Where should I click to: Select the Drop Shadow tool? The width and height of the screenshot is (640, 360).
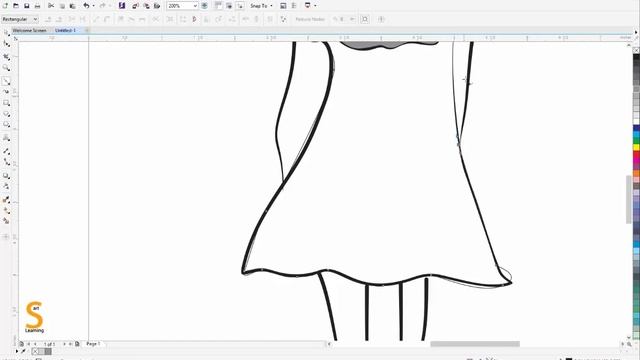coord(6,176)
